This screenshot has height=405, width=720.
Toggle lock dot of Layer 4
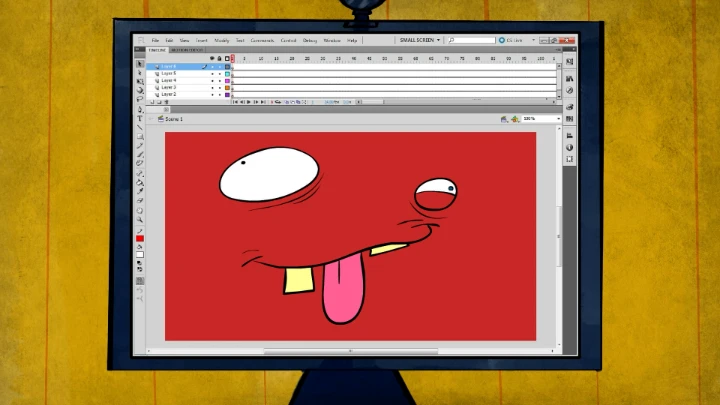(x=219, y=81)
